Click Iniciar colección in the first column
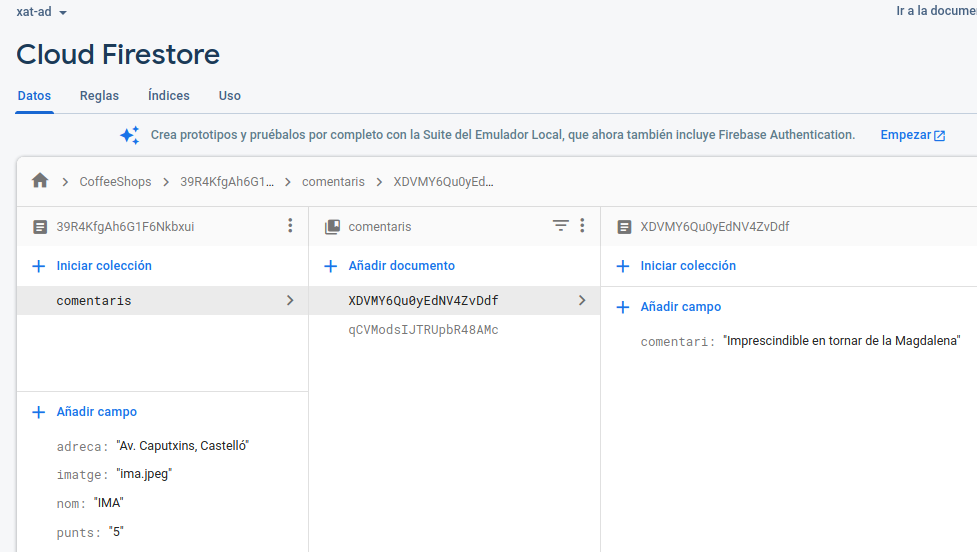The image size is (977, 552). pyautogui.click(x=104, y=266)
